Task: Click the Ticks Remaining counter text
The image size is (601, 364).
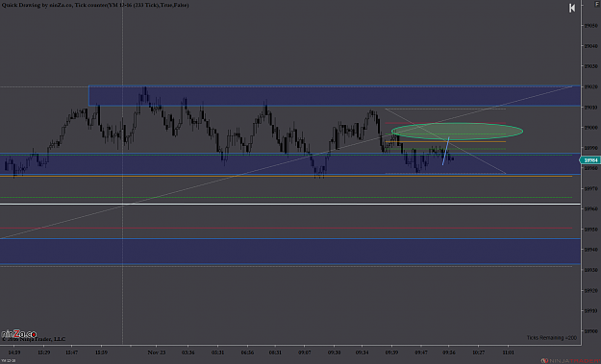Action: point(551,338)
